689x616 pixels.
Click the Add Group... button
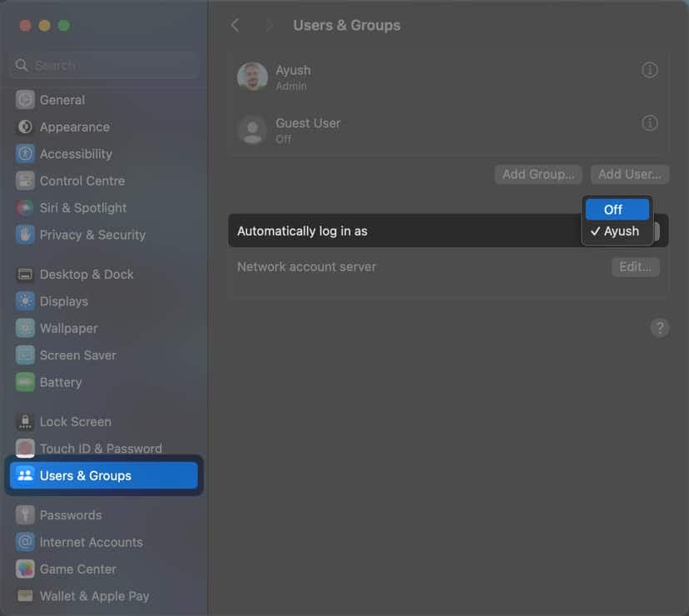point(538,174)
